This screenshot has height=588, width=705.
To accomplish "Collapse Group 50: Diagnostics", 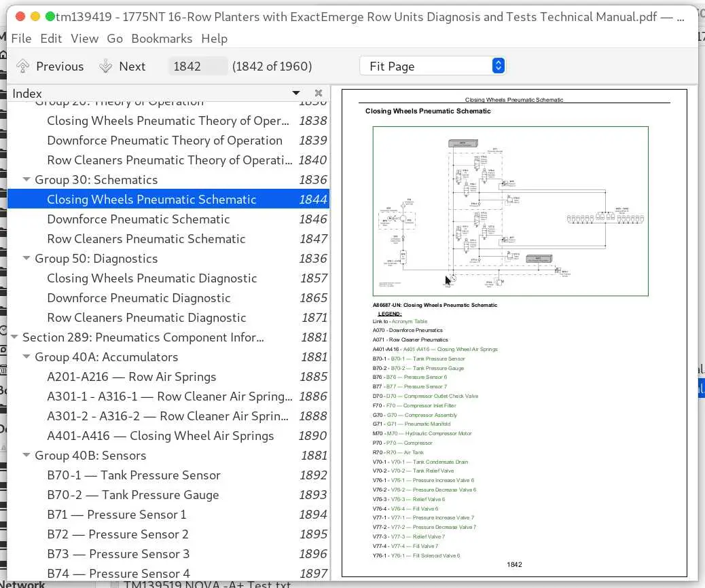I will 26,259.
